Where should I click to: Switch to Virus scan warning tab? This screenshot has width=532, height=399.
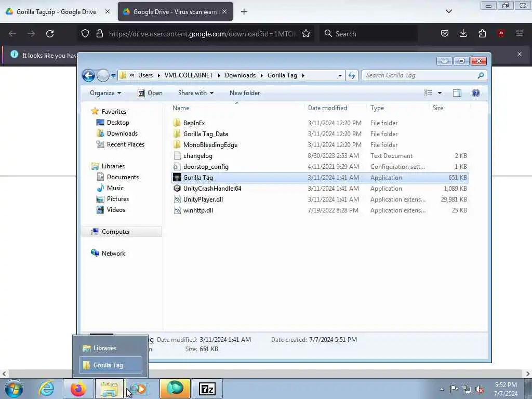pos(176,11)
